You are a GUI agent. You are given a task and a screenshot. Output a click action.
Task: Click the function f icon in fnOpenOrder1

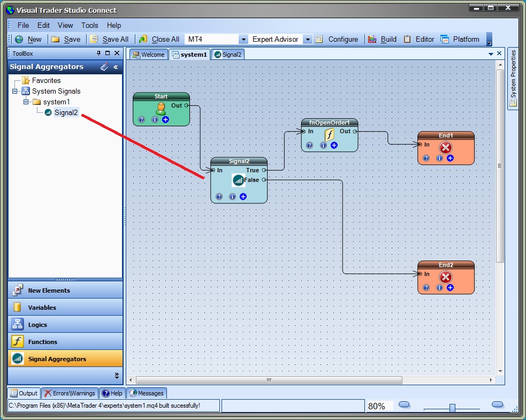click(x=330, y=134)
